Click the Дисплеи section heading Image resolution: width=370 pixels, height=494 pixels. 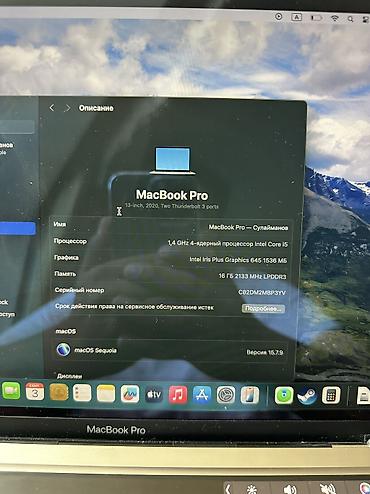tap(70, 376)
